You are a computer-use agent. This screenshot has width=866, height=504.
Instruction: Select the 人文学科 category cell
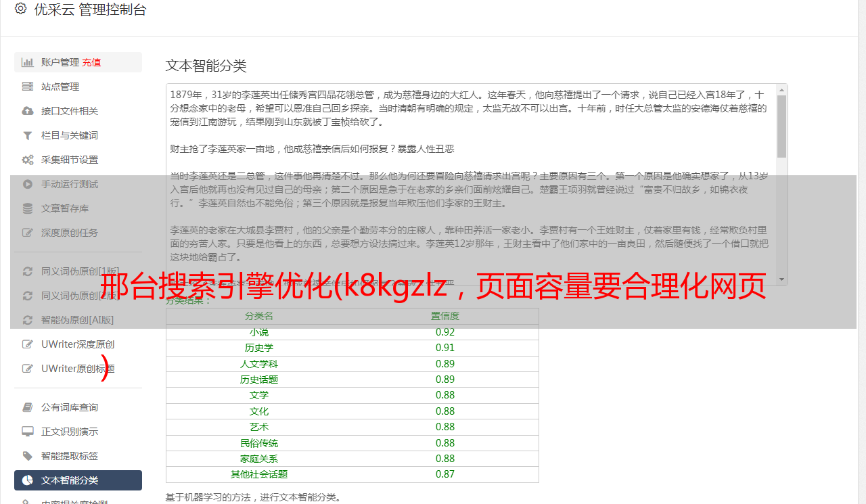click(x=259, y=364)
